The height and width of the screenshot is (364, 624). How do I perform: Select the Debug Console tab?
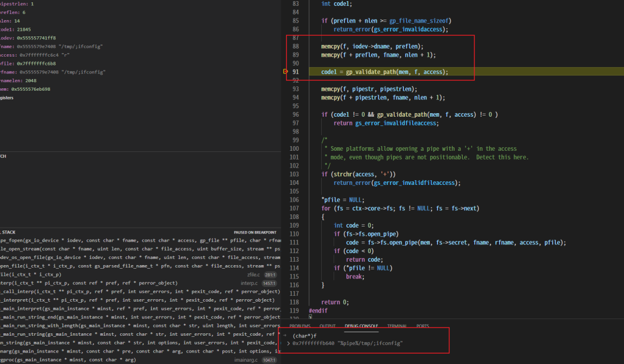[x=361, y=326]
